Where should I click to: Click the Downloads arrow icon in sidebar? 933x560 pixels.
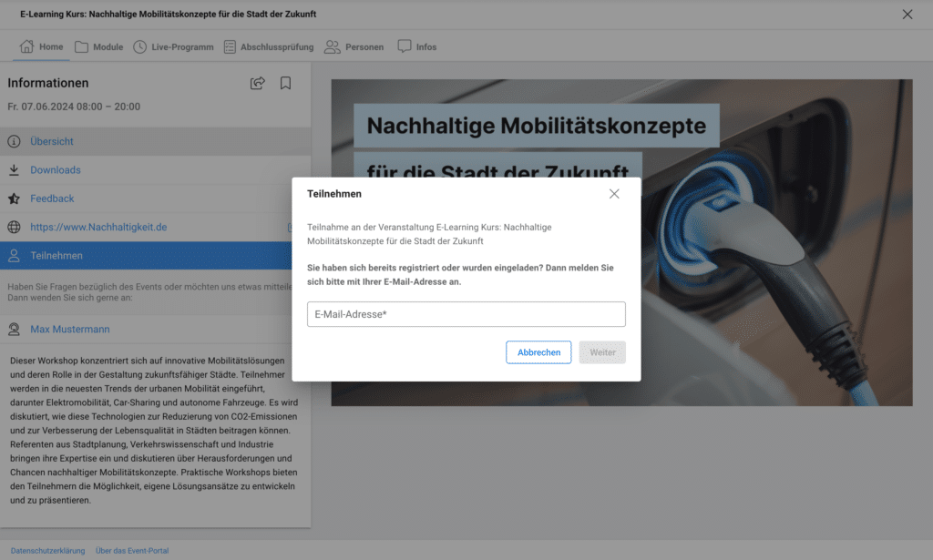click(x=14, y=170)
